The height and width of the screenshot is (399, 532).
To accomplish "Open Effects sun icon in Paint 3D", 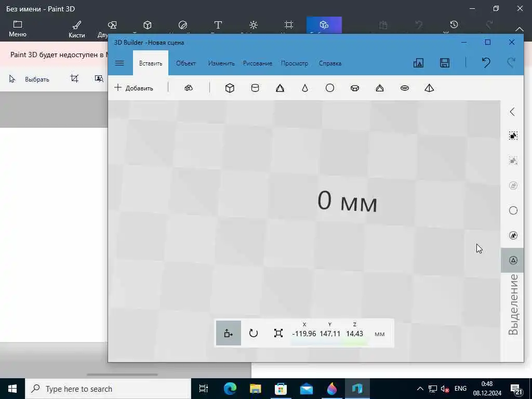I will (x=254, y=25).
